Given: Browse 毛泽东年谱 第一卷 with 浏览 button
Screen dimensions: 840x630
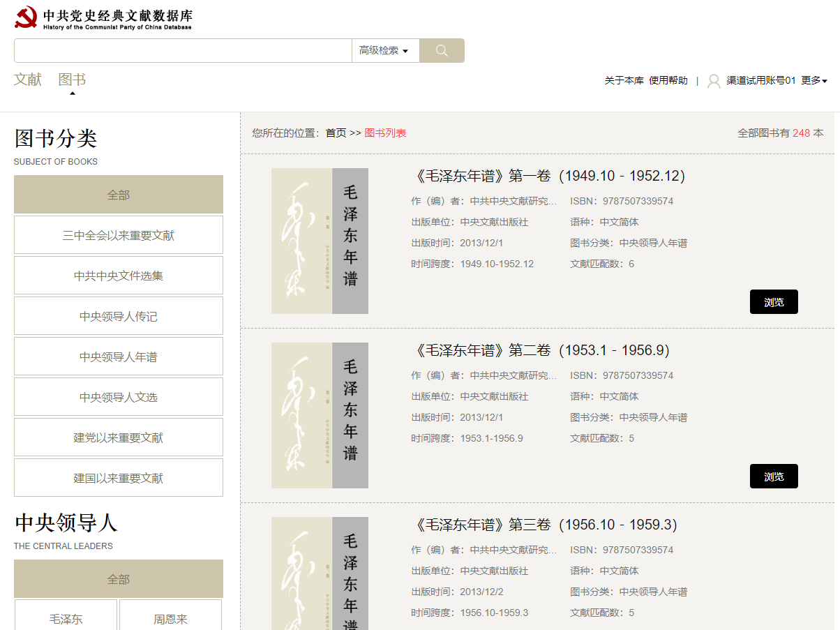Looking at the screenshot, I should [x=774, y=302].
